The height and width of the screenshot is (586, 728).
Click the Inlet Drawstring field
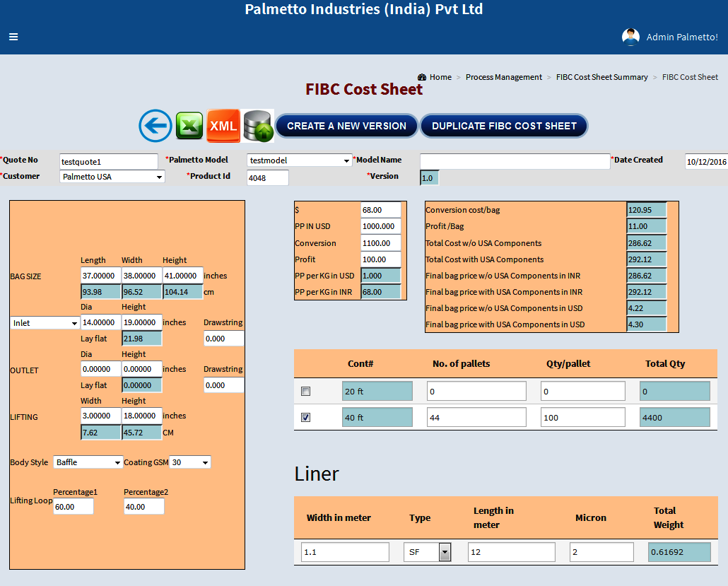224,339
